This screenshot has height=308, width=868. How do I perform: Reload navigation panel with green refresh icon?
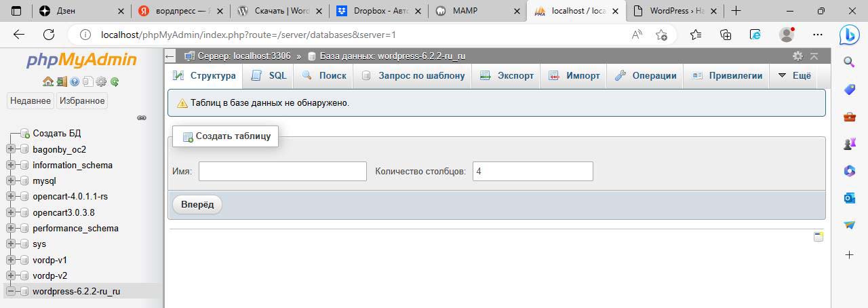115,81
